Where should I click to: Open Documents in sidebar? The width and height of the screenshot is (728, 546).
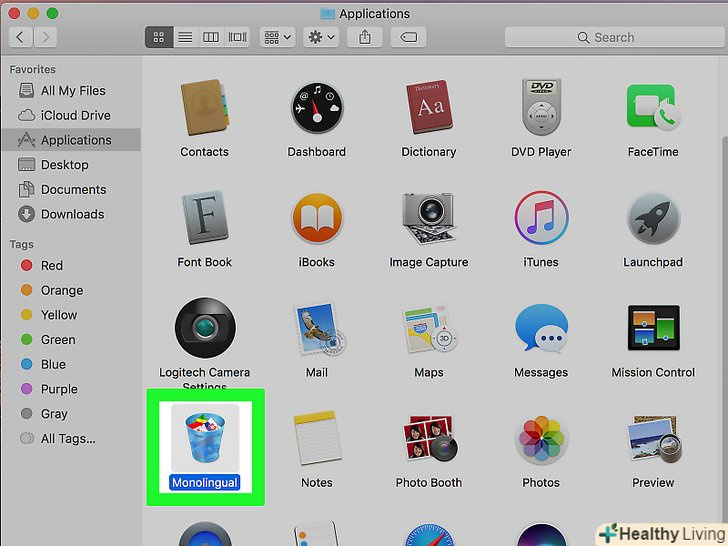(x=71, y=189)
